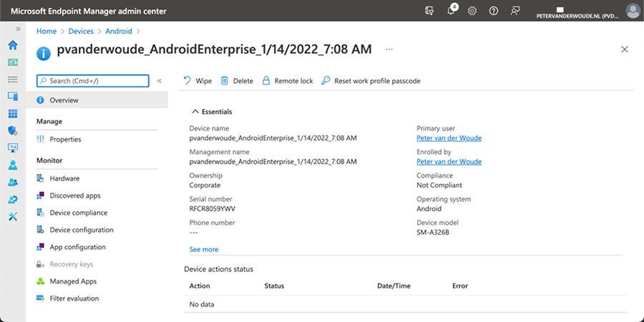644x322 pixels.
Task: Open the ellipsis more options menu
Action: click(389, 49)
